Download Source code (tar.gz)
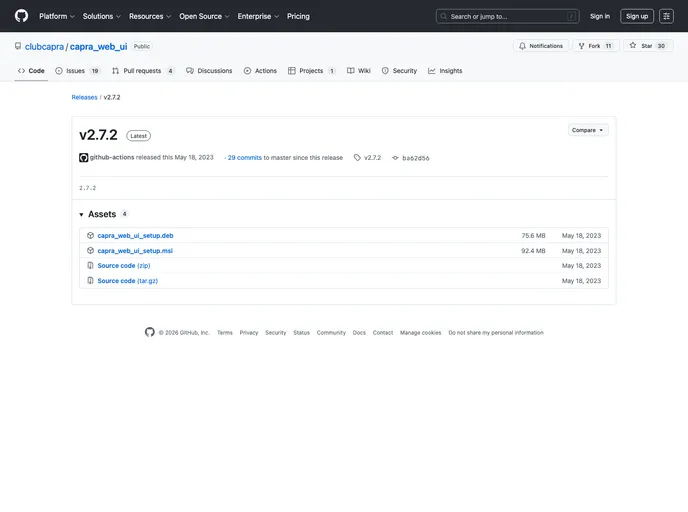Screen dimensions: 688x512 128,281
